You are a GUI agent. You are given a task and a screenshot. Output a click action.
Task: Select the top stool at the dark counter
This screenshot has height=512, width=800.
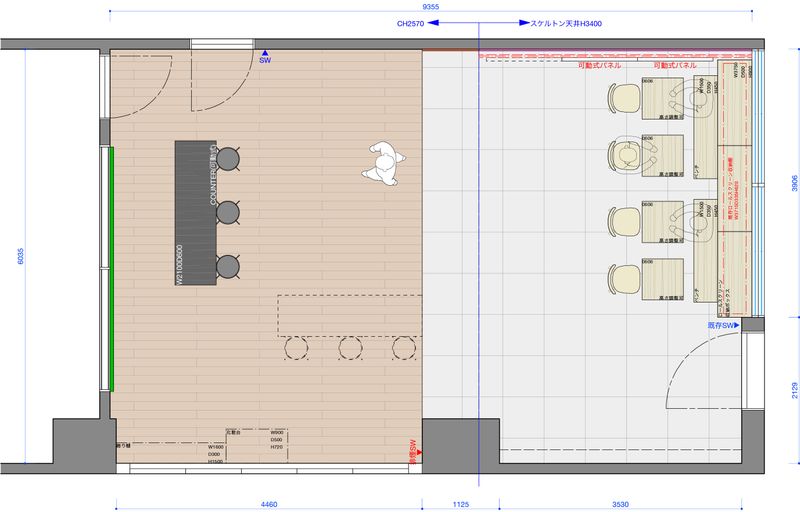coord(229,158)
